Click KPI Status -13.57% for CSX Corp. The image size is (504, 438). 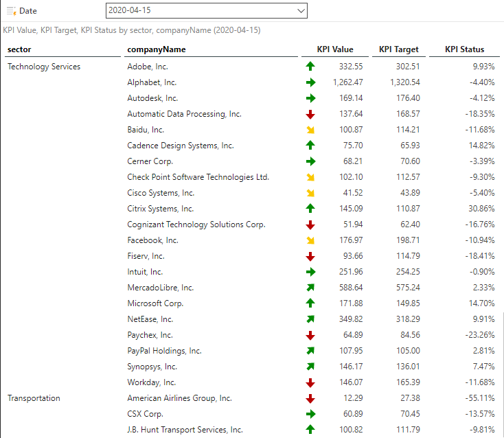click(x=479, y=414)
